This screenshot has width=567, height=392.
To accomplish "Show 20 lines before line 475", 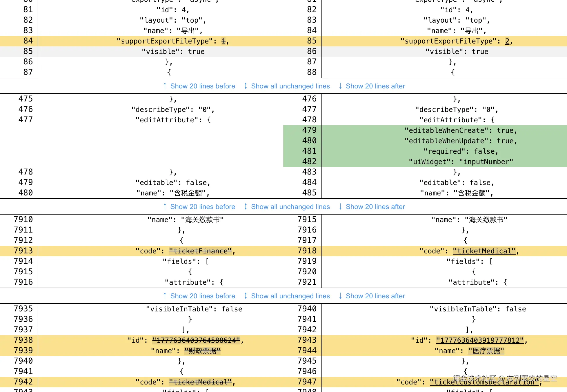I will (x=202, y=86).
